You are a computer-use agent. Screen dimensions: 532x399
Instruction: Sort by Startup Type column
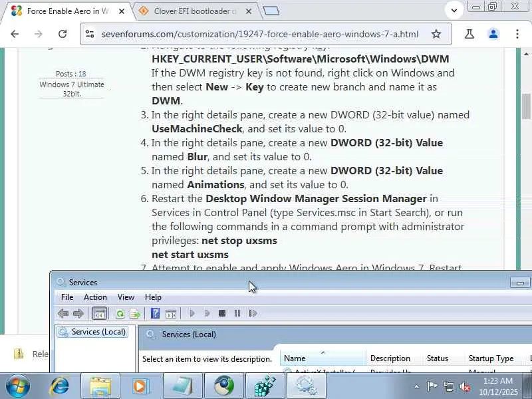coord(495,358)
